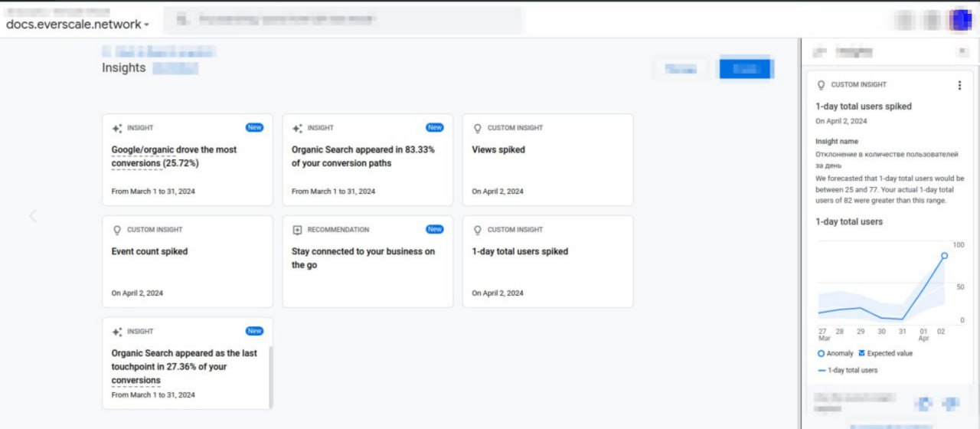
Task: Click the Recommendation icon on Stay connected card
Action: (297, 230)
